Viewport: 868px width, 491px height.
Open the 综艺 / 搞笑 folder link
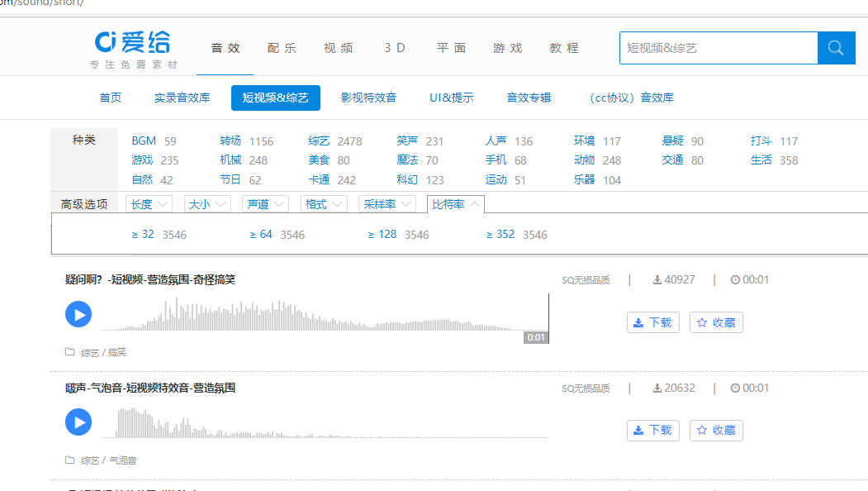pyautogui.click(x=103, y=352)
